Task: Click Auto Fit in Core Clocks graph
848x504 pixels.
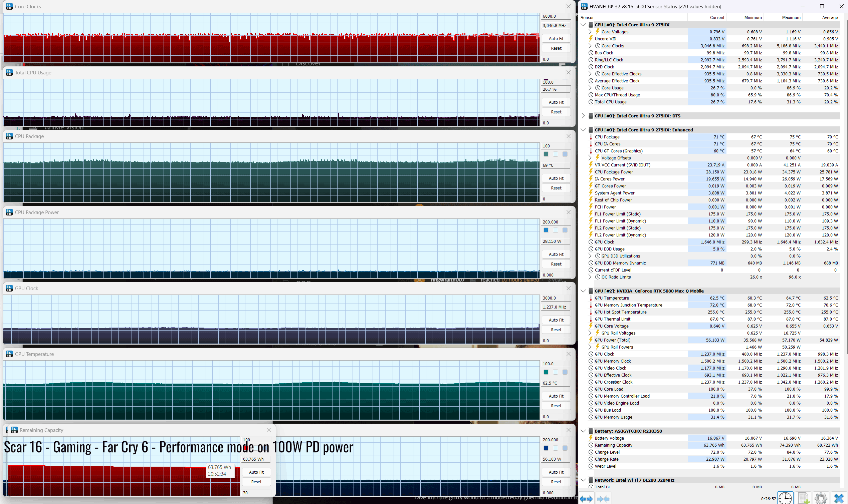Action: tap(556, 39)
